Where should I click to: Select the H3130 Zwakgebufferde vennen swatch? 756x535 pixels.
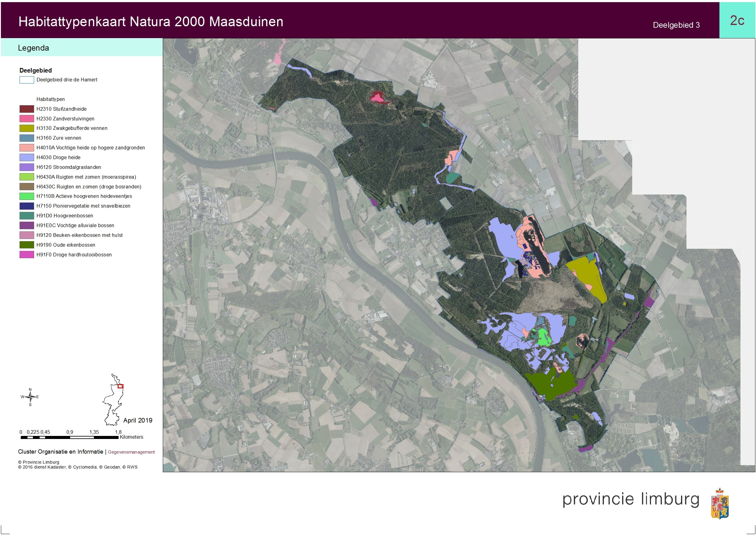[x=27, y=128]
